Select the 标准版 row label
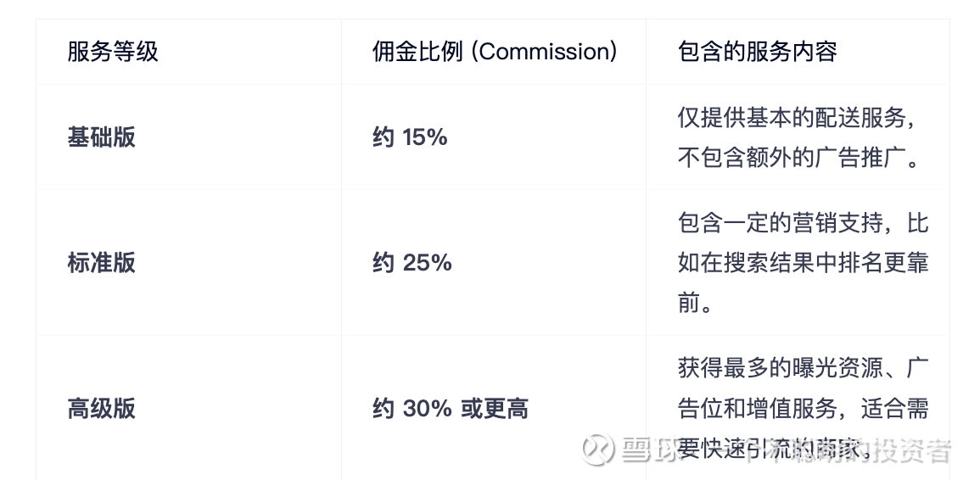 101,263
